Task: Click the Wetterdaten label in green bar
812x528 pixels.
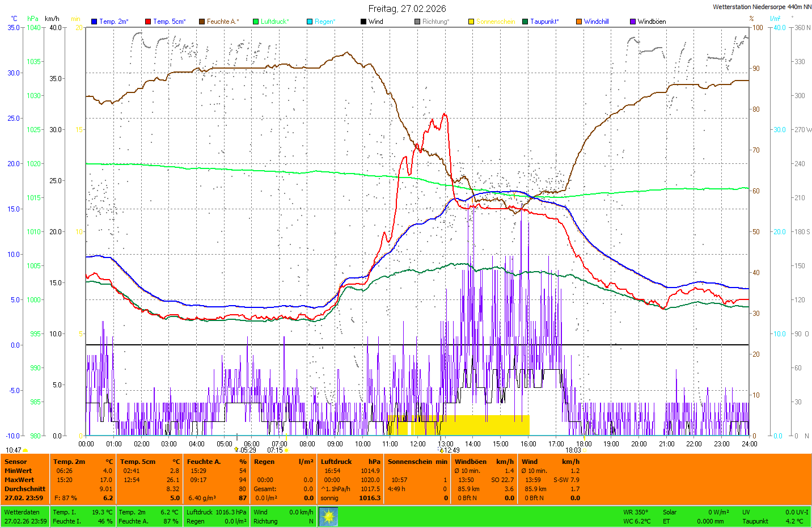Action: [22, 512]
